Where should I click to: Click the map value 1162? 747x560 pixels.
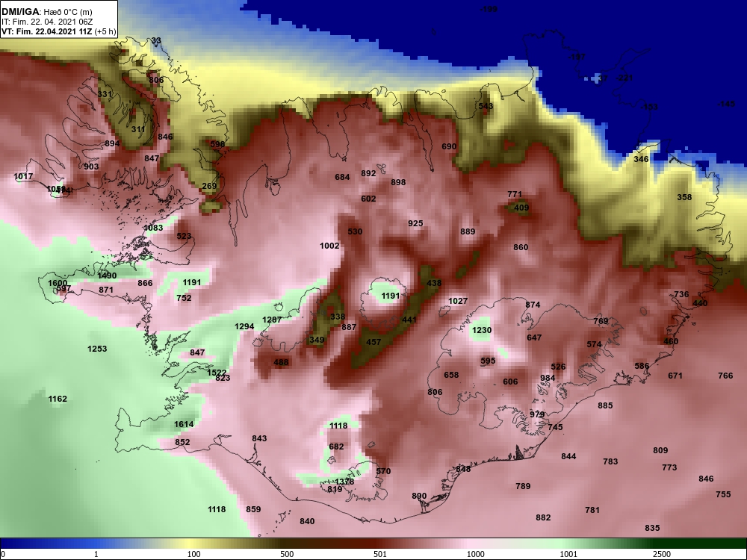(58, 399)
